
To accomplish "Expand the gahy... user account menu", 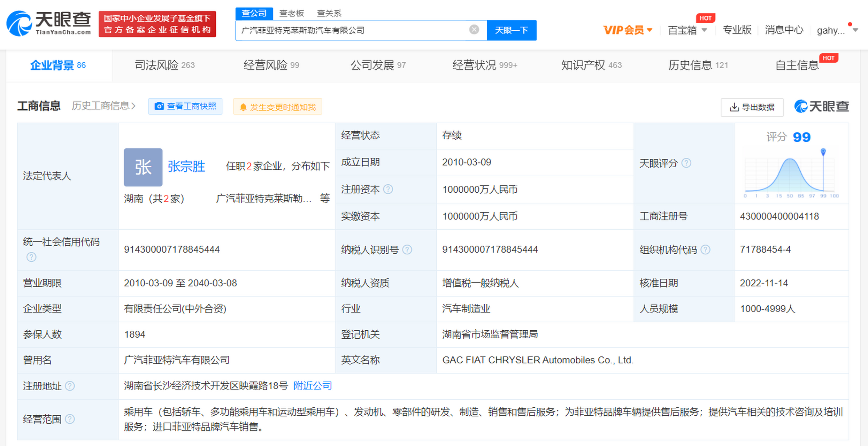I will [x=837, y=30].
